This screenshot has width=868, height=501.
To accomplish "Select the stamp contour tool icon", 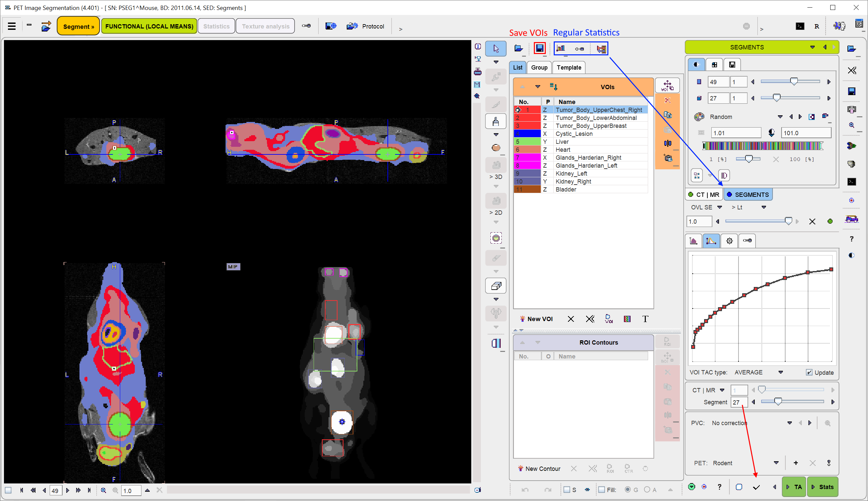I will [x=495, y=121].
